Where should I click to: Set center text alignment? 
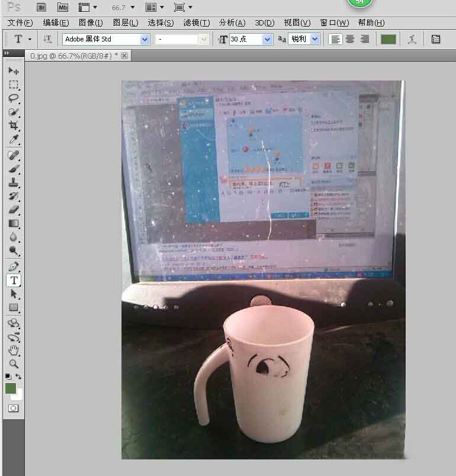pos(350,39)
